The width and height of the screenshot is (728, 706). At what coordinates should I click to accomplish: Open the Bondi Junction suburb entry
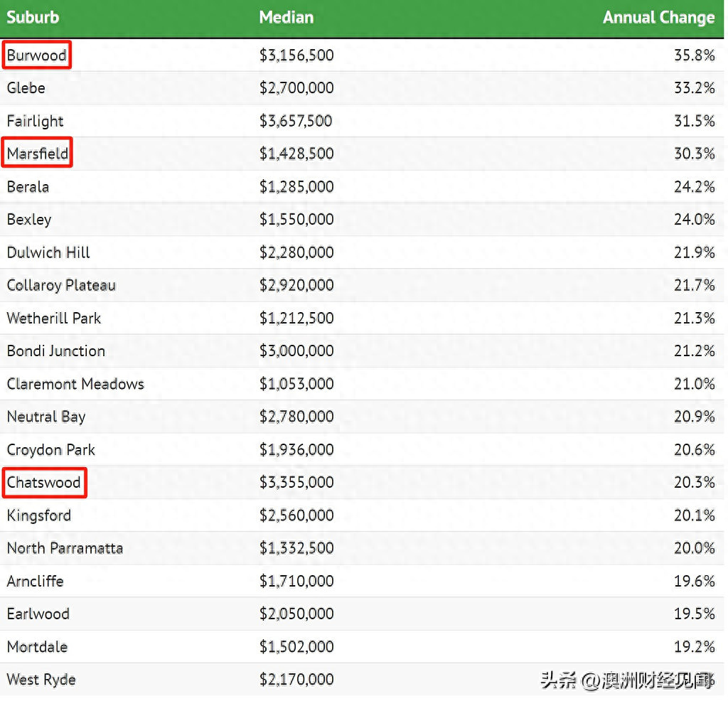[56, 351]
